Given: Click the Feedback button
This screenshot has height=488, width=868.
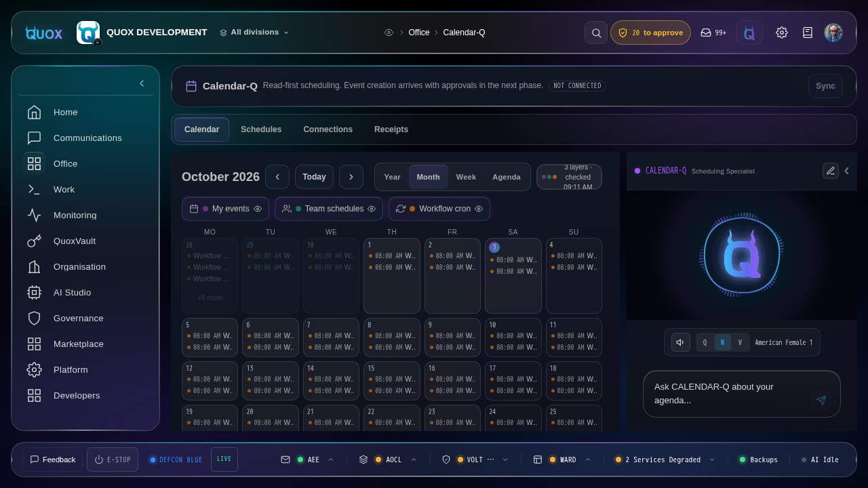Looking at the screenshot, I should point(53,460).
